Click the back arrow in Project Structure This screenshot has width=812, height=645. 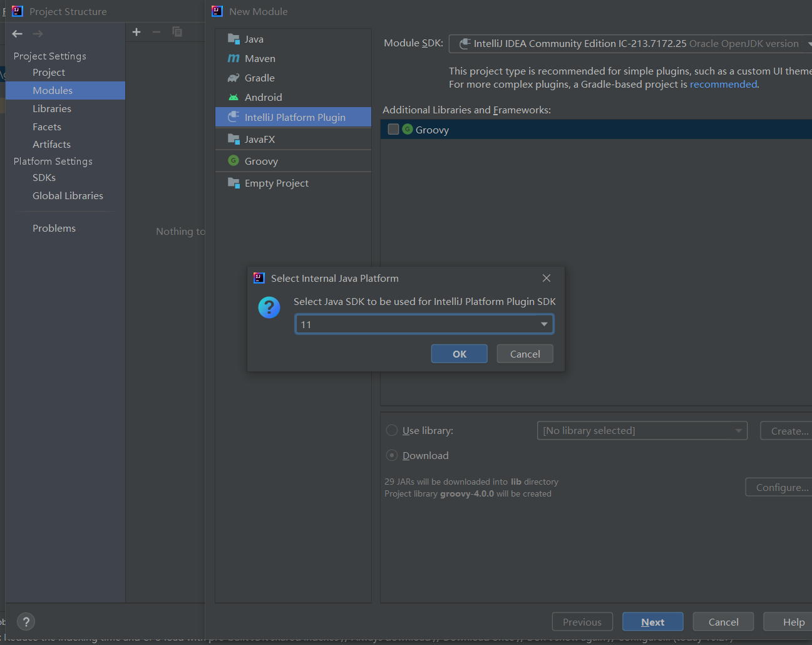(x=18, y=34)
